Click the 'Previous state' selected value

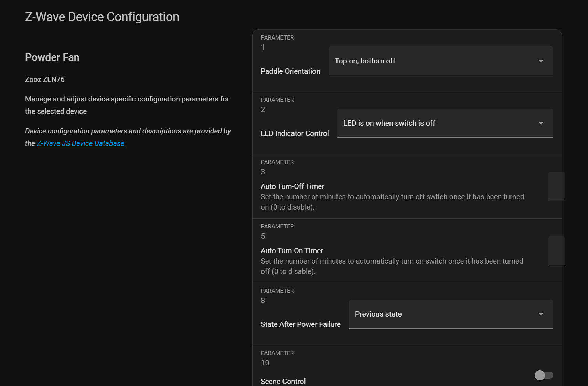click(x=378, y=314)
